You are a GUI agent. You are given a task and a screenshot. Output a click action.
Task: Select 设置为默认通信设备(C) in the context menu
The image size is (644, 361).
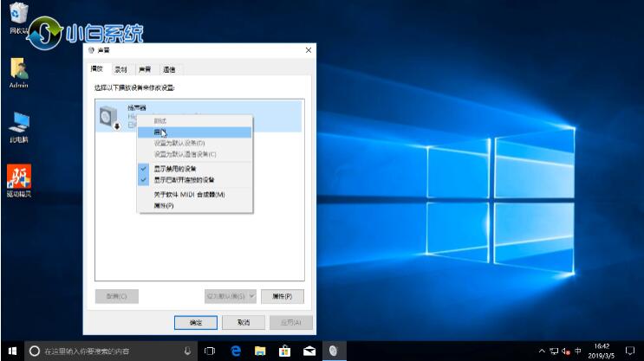click(x=195, y=154)
